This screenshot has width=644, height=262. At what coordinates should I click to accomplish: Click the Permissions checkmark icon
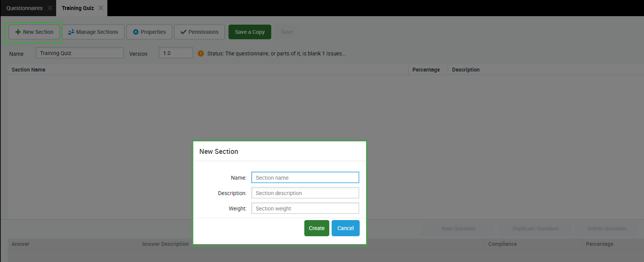[x=183, y=32]
